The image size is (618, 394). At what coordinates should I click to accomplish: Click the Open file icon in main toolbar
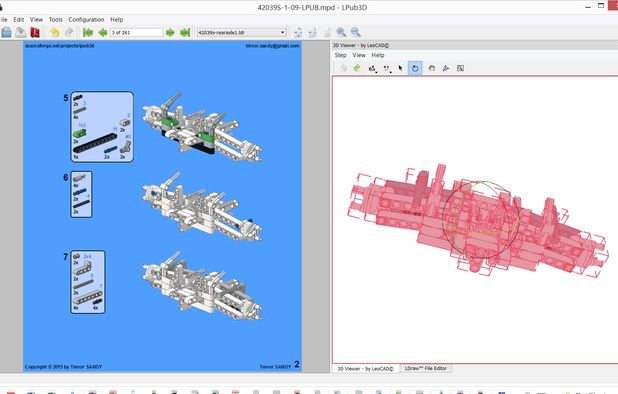click(6, 32)
